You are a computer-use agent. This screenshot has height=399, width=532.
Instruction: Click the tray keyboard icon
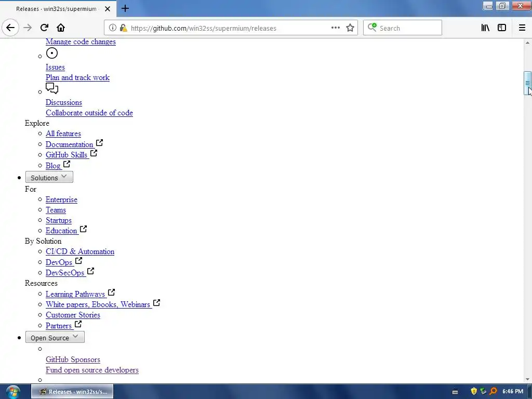[x=455, y=392]
